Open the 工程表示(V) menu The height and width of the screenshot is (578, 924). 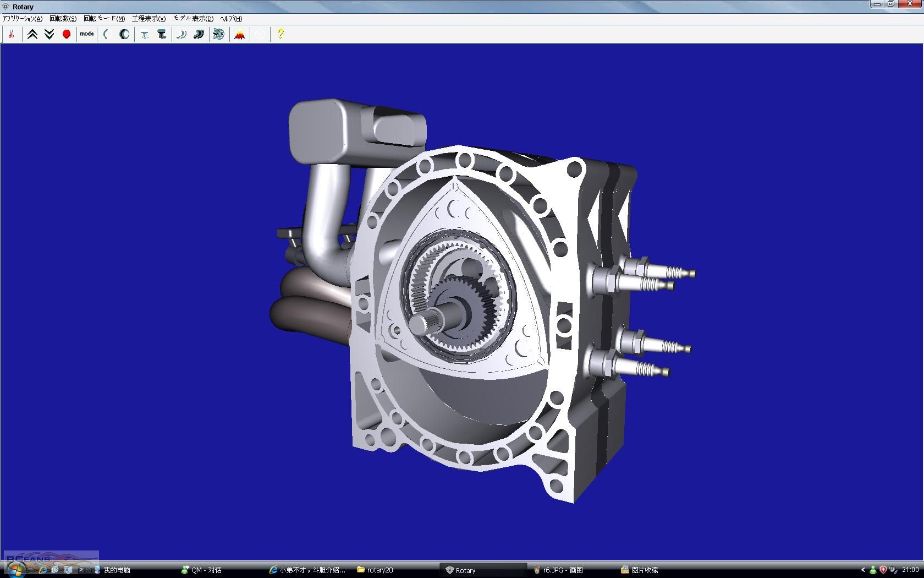point(148,19)
